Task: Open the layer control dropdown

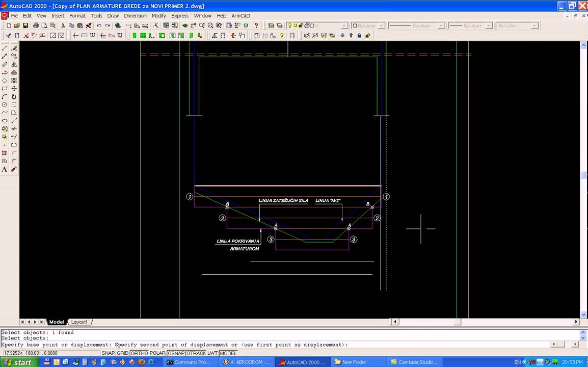Action: coord(344,25)
